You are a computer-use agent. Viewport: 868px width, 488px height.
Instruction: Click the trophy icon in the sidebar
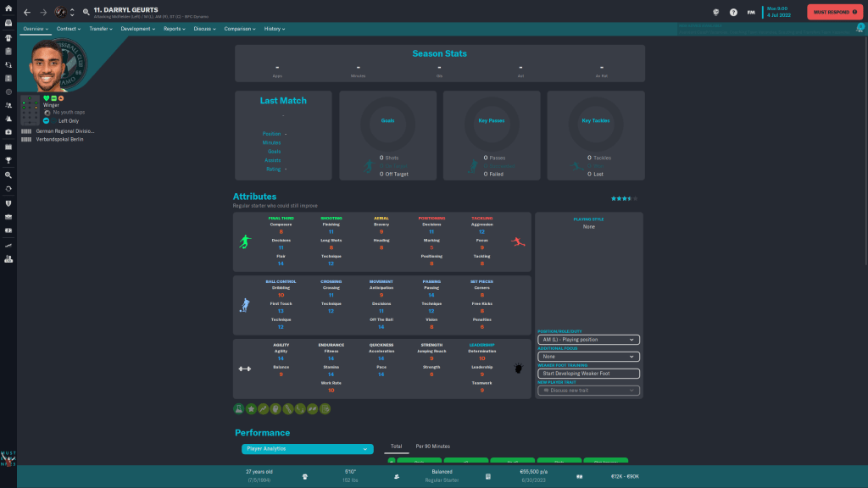coord(8,160)
